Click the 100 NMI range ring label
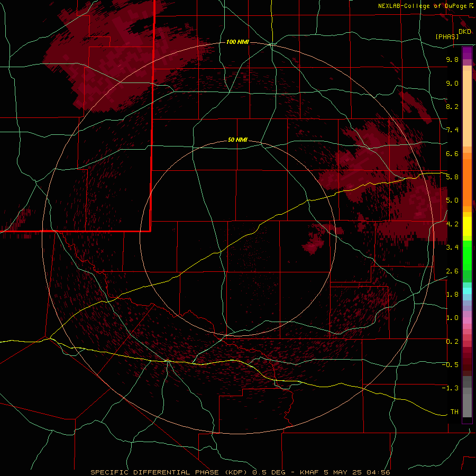This screenshot has width=476, height=476. [237, 42]
